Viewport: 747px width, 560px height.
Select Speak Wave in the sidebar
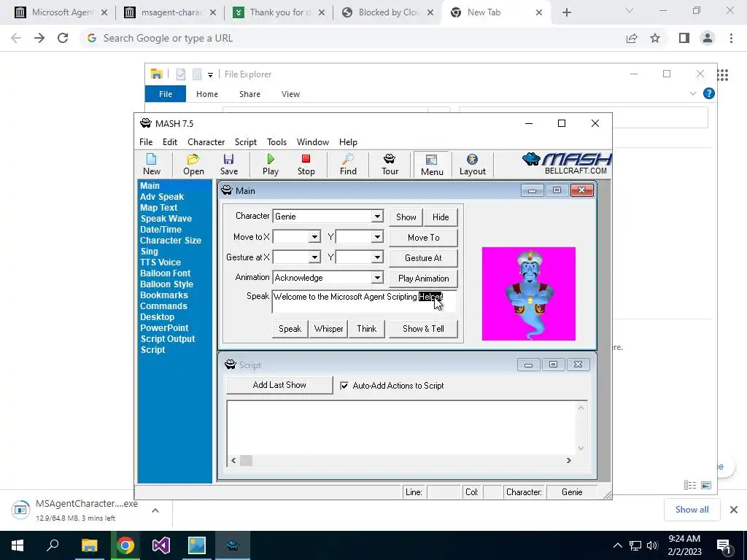[166, 219]
